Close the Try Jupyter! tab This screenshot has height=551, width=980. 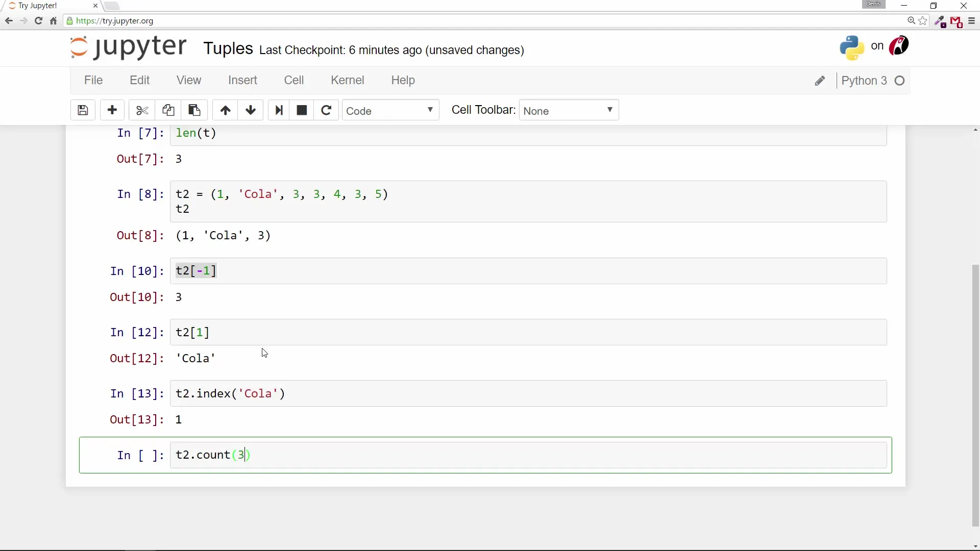(95, 6)
